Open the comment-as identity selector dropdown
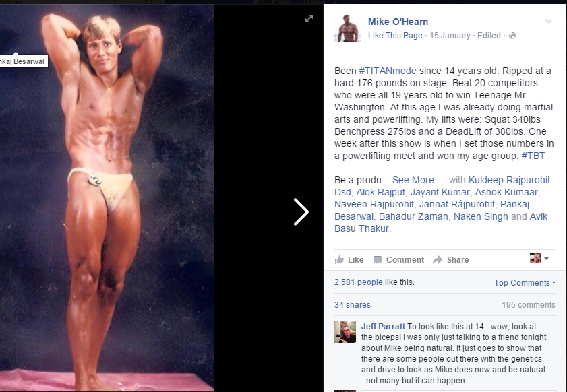 click(539, 258)
